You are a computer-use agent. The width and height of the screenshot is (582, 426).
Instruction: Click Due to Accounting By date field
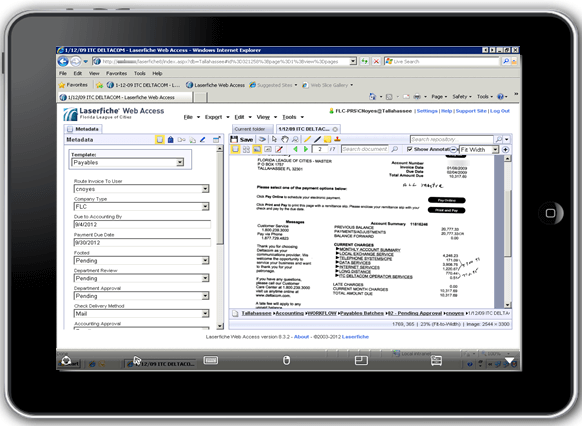click(142, 225)
